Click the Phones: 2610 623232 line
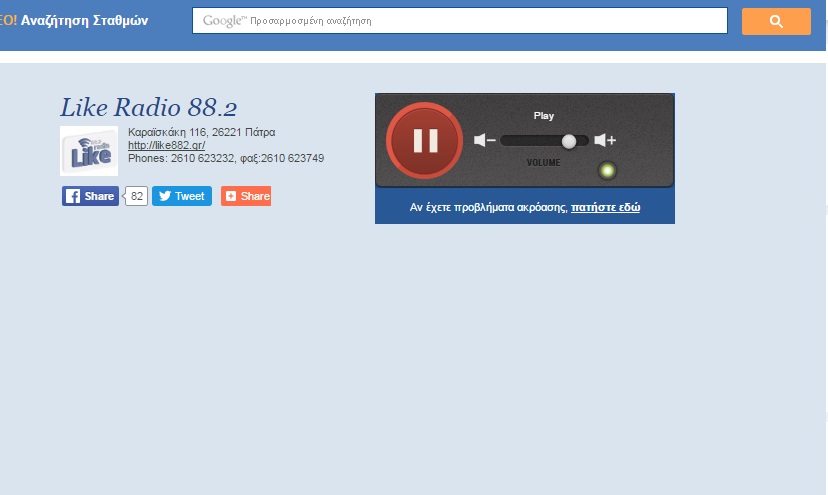Screen dimensions: 828x495 (x=226, y=158)
